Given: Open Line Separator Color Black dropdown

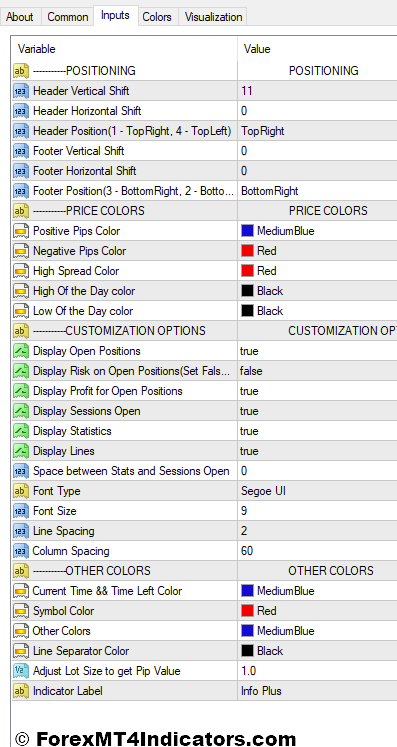Looking at the screenshot, I should [317, 651].
